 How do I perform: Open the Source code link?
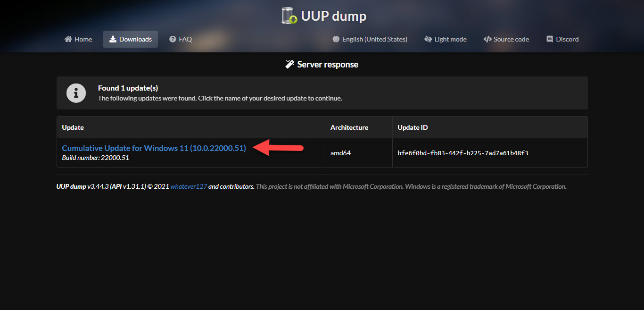pyautogui.click(x=511, y=39)
